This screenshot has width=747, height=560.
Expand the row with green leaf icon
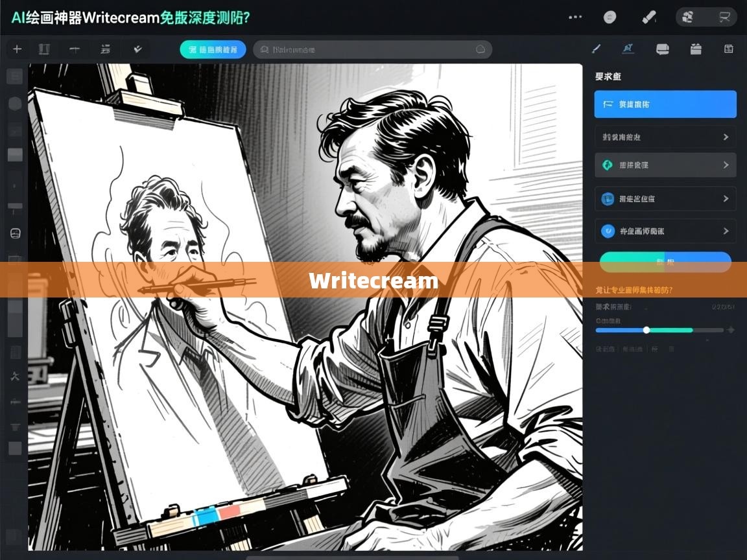(x=665, y=165)
